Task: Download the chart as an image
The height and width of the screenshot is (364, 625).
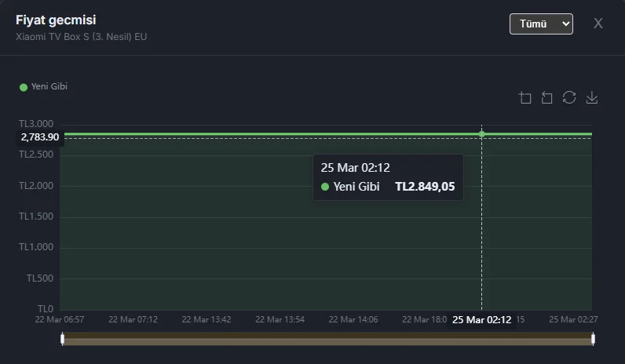Action: [x=592, y=97]
